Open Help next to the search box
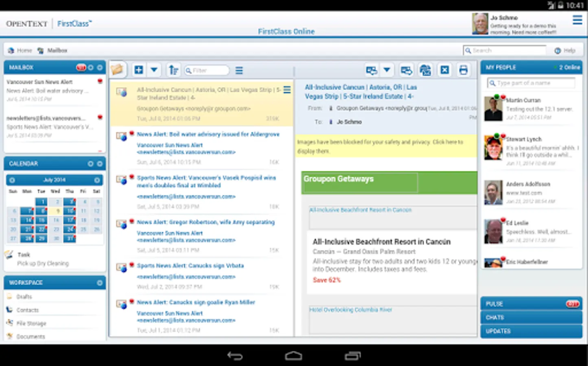Viewport: 588px width, 366px height. 565,50
